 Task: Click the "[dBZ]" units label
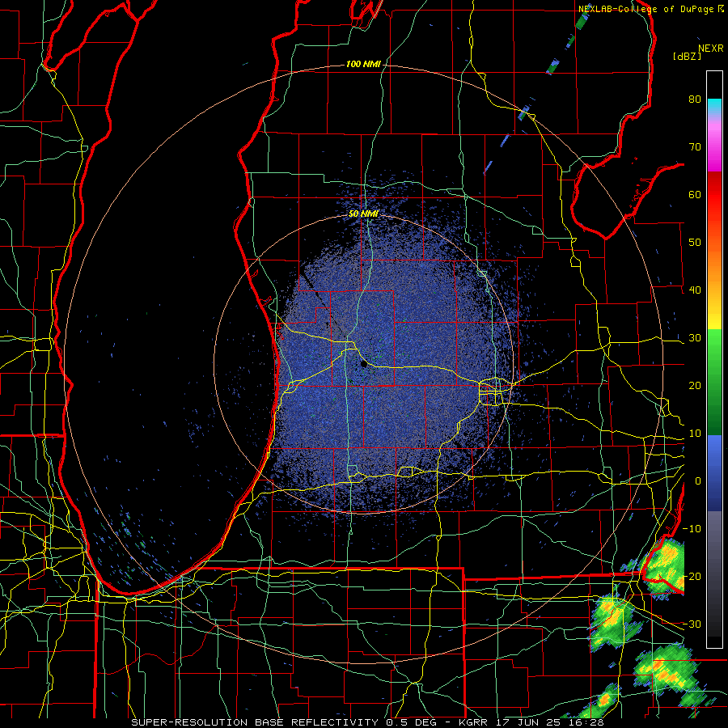click(687, 56)
